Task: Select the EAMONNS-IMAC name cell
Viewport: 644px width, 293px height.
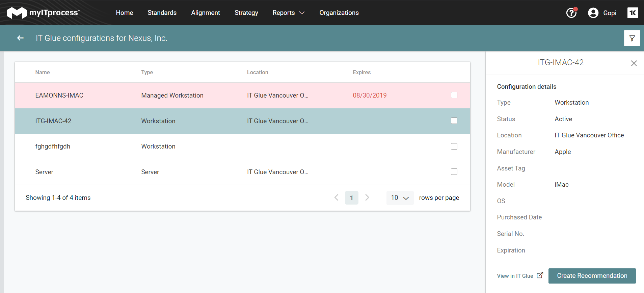Action: [59, 95]
